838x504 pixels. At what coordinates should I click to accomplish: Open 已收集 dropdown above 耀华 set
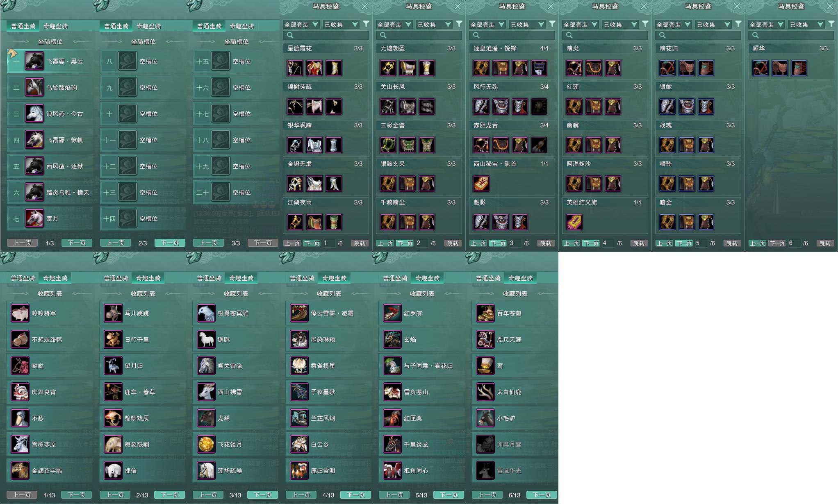[x=806, y=25]
